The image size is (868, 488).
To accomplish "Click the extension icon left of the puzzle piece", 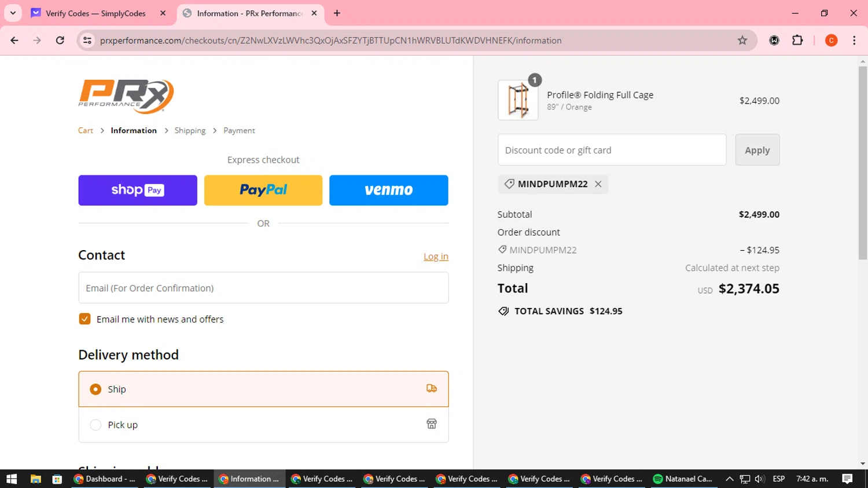I will (774, 41).
